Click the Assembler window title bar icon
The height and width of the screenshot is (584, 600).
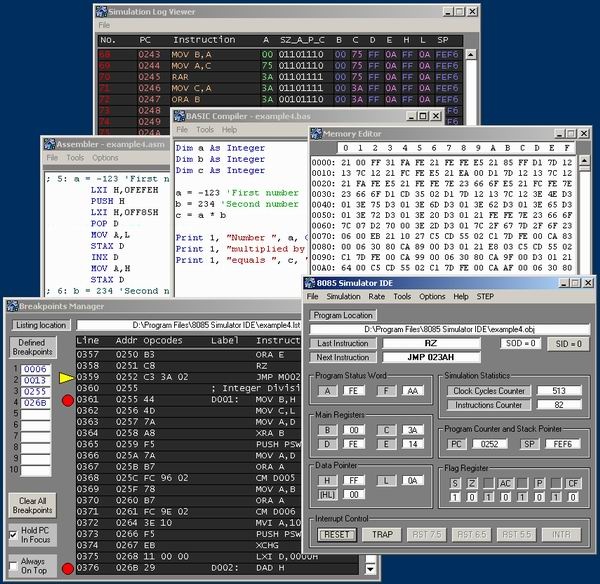[x=49, y=143]
